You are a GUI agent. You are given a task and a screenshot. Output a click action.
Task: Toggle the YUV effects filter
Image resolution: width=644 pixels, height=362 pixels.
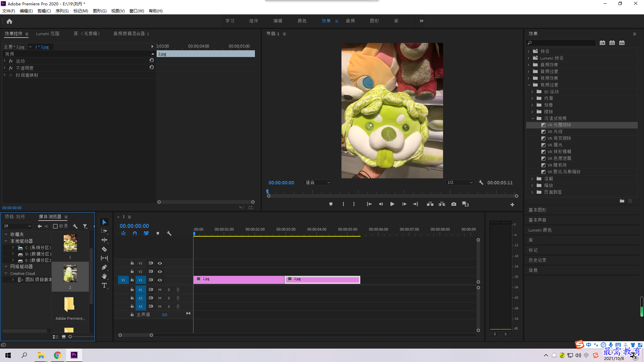coord(622,43)
